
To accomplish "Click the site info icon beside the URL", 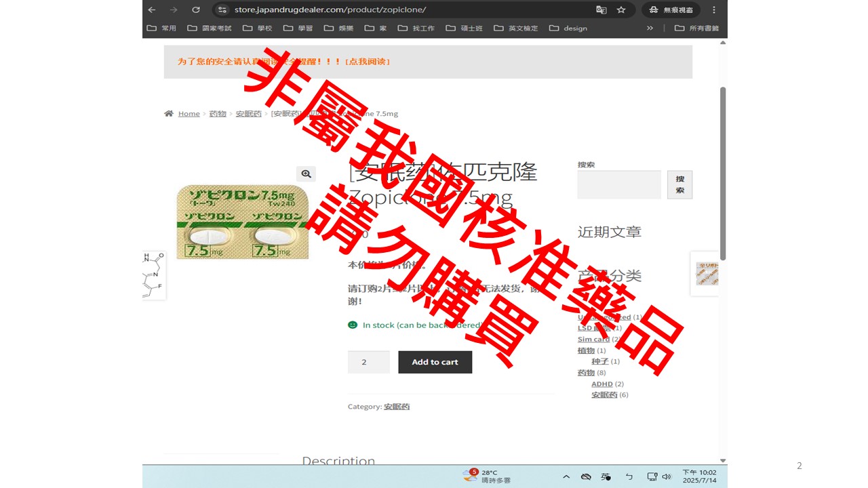I will click(222, 9).
